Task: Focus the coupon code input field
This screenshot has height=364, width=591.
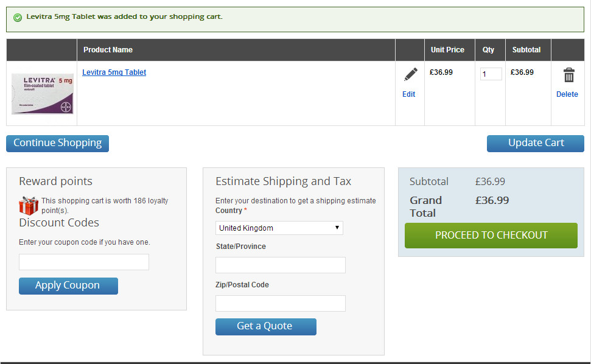Action: coord(84,262)
